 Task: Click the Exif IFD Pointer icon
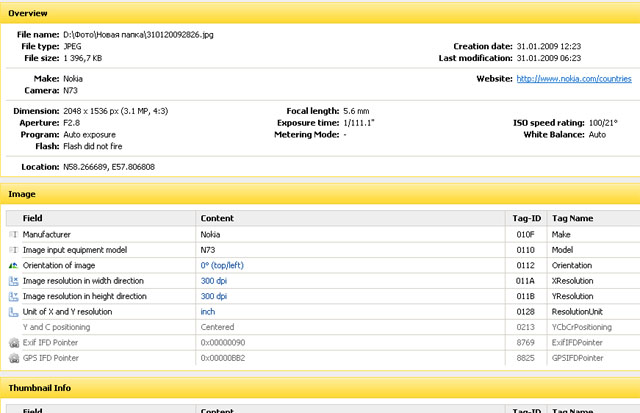pos(13,342)
